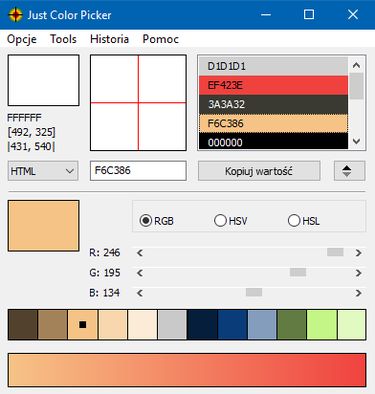This screenshot has height=394, width=375.
Task: Click the B slider right arrow
Action: (x=358, y=293)
